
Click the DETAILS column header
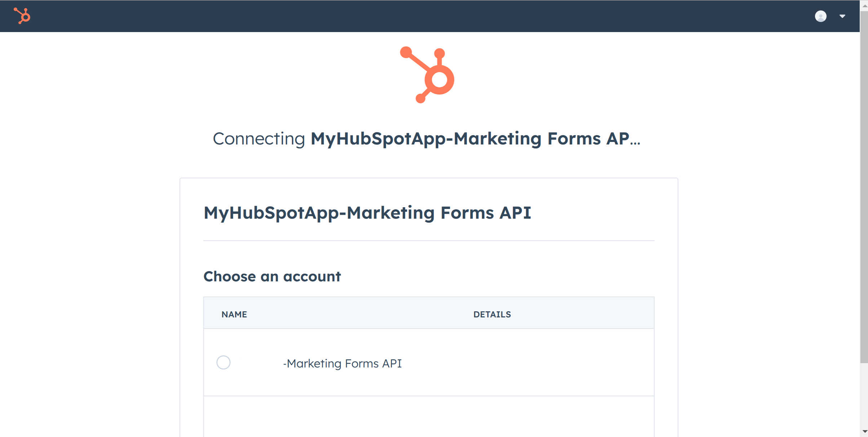(x=492, y=314)
